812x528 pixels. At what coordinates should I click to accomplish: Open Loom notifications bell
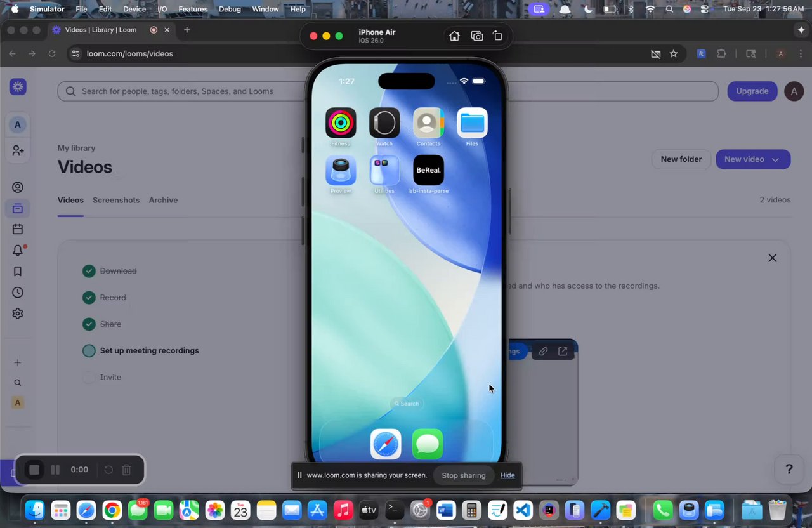18,251
